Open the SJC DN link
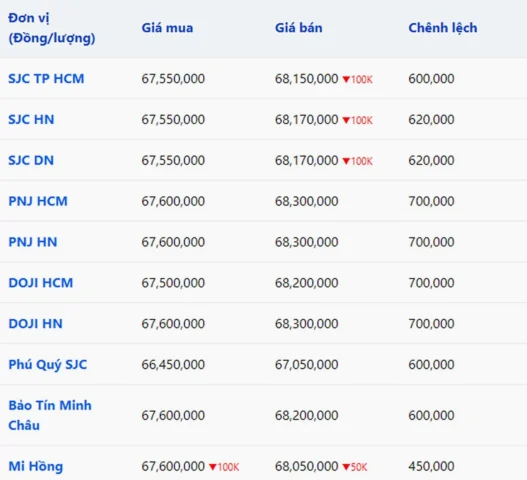The image size is (527, 480). pos(31,160)
